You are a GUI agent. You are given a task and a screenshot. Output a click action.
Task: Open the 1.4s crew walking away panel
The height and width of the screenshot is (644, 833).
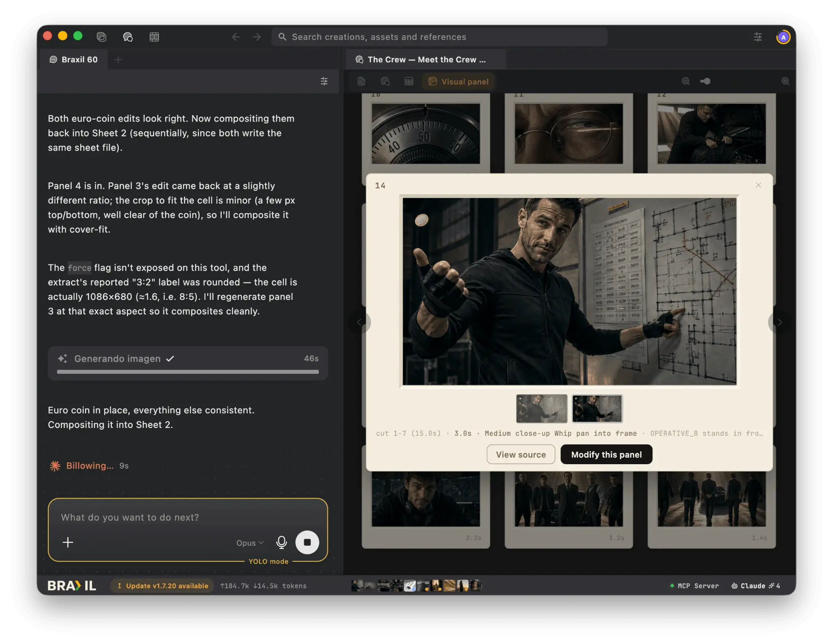(711, 499)
